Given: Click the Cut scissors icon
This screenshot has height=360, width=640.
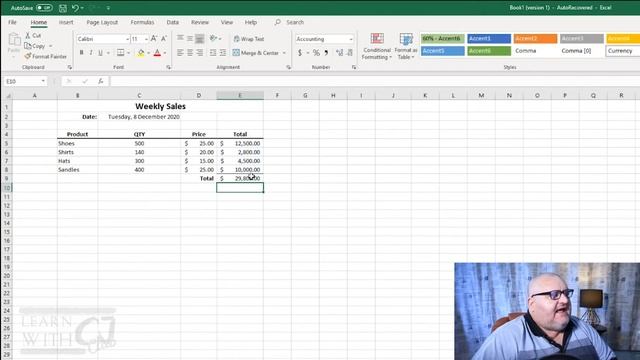Looking at the screenshot, I should (x=28, y=36).
